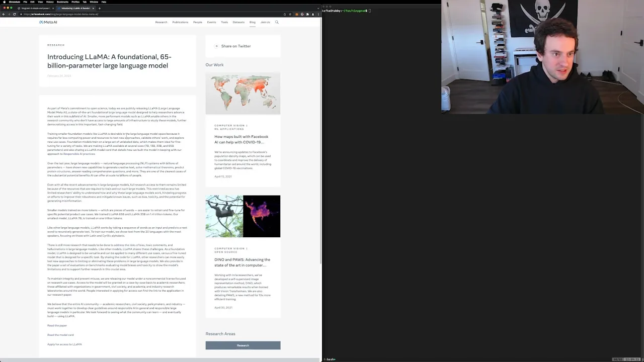
Task: Click the terminal shell prompt line
Action: (347, 11)
